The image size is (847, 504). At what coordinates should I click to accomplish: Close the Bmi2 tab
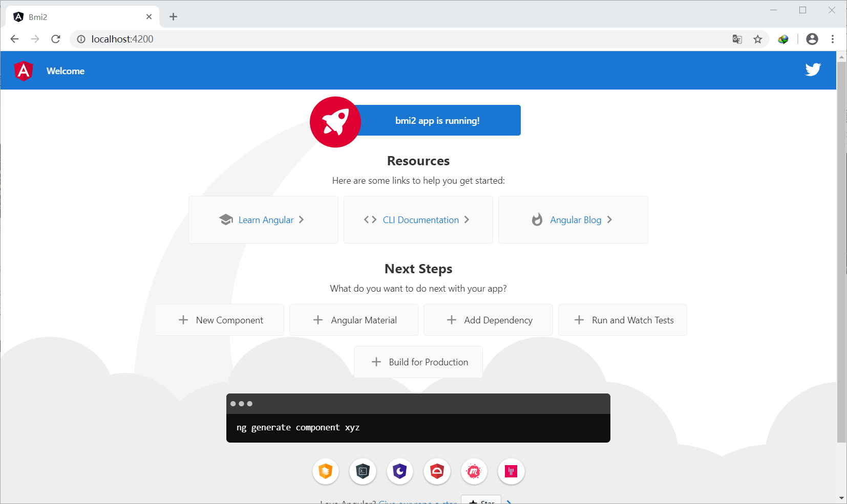(149, 17)
